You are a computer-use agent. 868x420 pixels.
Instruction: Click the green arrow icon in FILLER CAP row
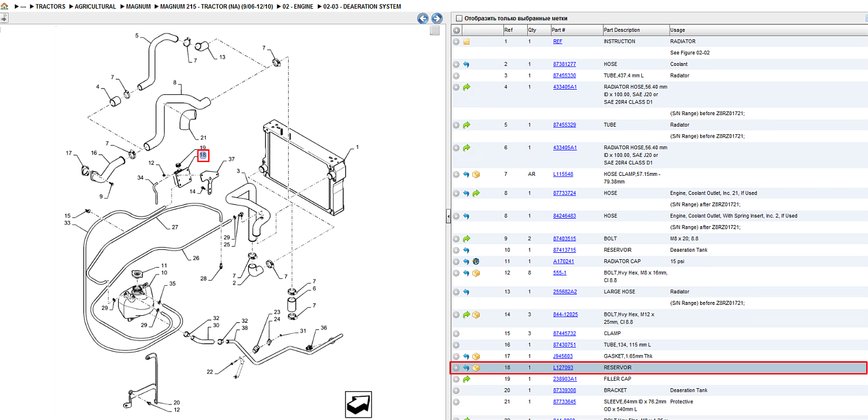pyautogui.click(x=466, y=379)
